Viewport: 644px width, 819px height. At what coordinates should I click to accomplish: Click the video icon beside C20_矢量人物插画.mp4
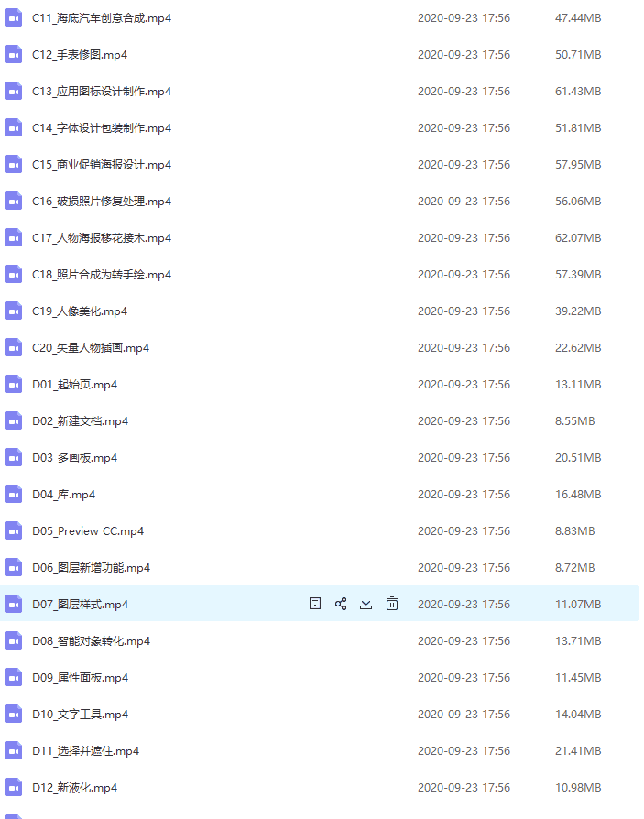pyautogui.click(x=14, y=348)
